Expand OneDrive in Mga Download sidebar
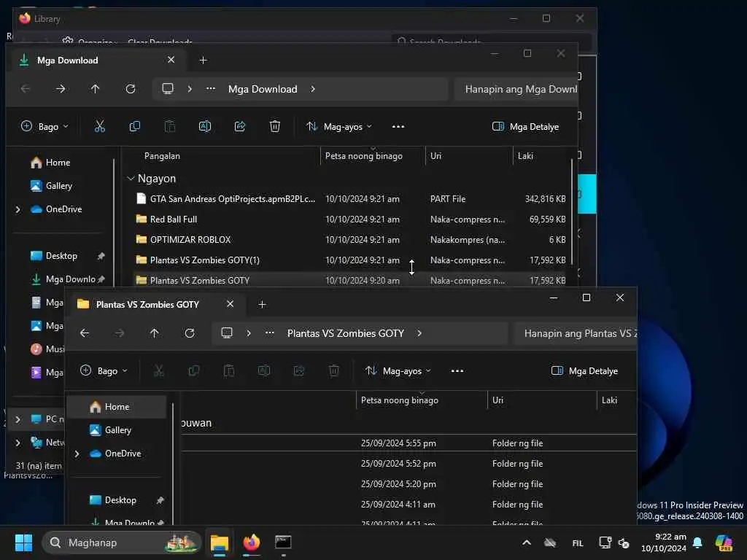This screenshot has width=747, height=560. coord(18,209)
